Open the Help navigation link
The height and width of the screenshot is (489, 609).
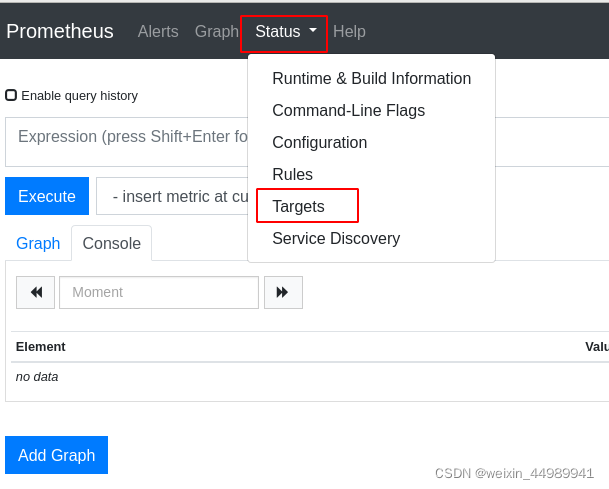tap(349, 31)
